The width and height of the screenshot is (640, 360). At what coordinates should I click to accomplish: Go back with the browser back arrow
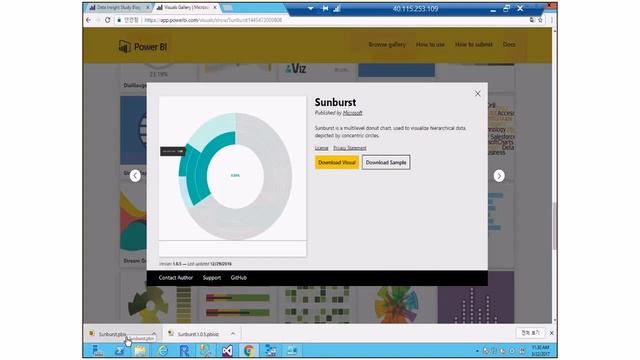tap(89, 20)
